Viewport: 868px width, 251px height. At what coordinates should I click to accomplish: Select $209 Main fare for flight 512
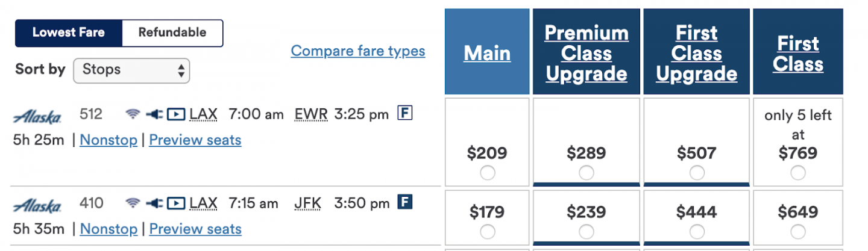(x=488, y=173)
